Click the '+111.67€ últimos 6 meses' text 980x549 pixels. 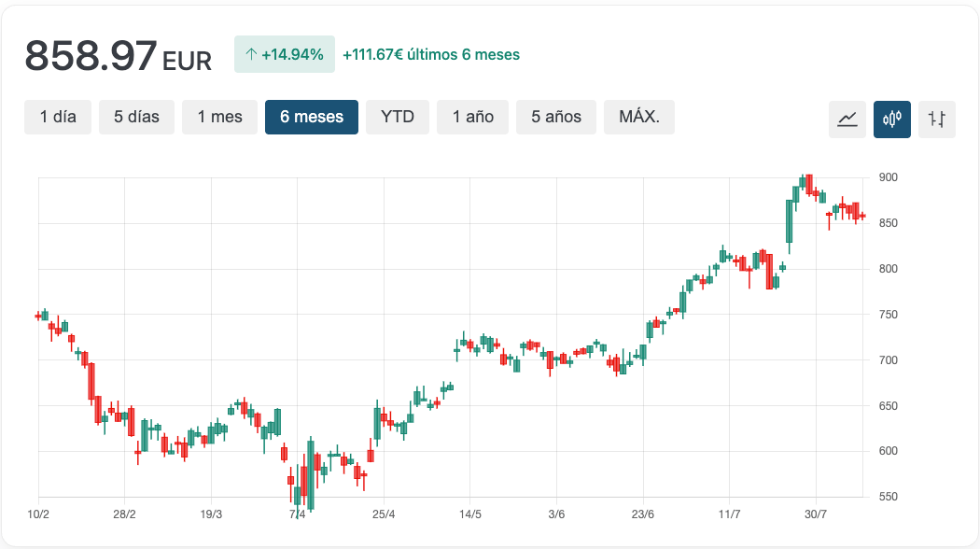tap(431, 54)
